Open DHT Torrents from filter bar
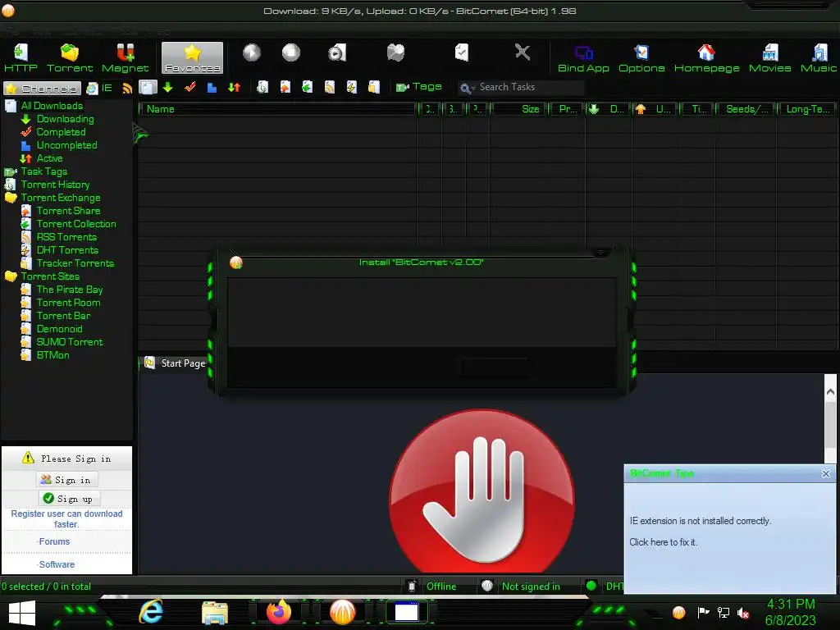Viewport: 840px width, 630px height. 351,87
